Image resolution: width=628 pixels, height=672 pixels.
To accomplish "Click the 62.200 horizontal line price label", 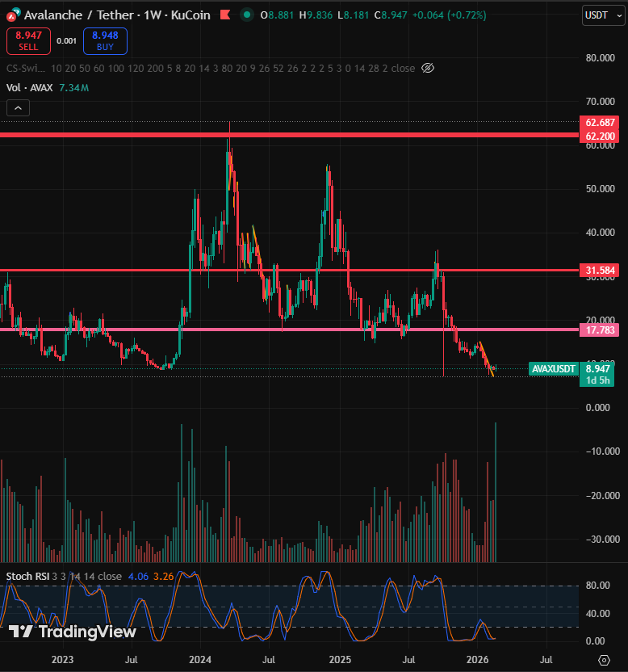I will point(601,136).
